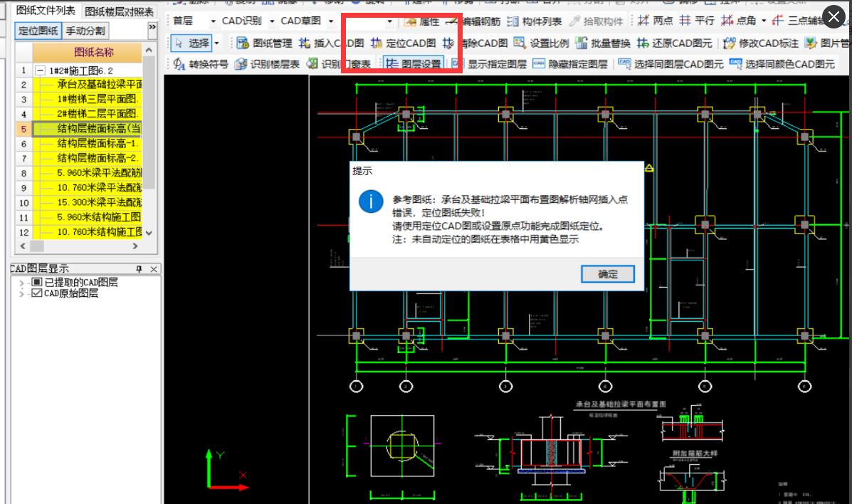Uncheck CAD原始图层 checkbox

[x=37, y=293]
